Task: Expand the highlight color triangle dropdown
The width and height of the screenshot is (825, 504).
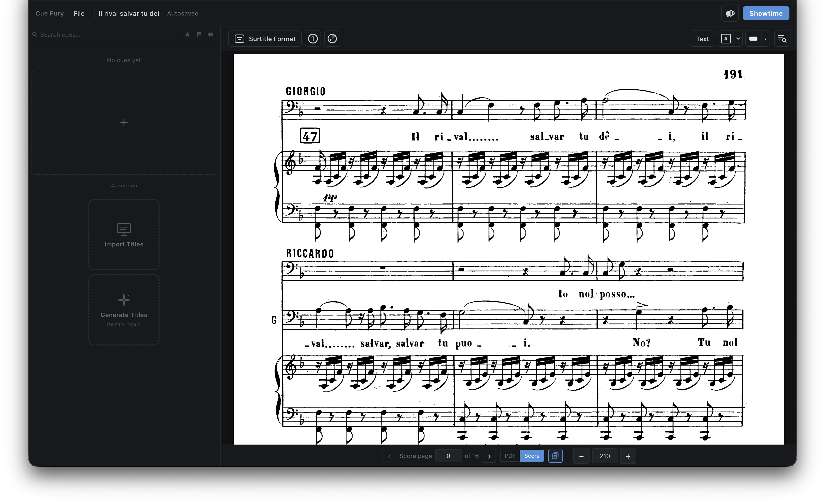Action: tap(765, 39)
